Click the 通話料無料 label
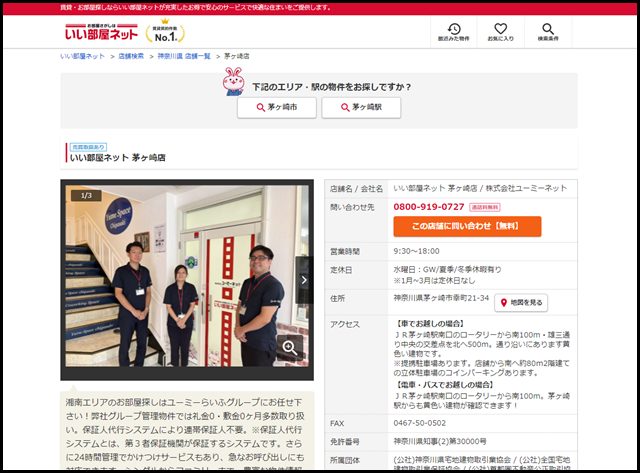This screenshot has width=640, height=473. tap(485, 207)
